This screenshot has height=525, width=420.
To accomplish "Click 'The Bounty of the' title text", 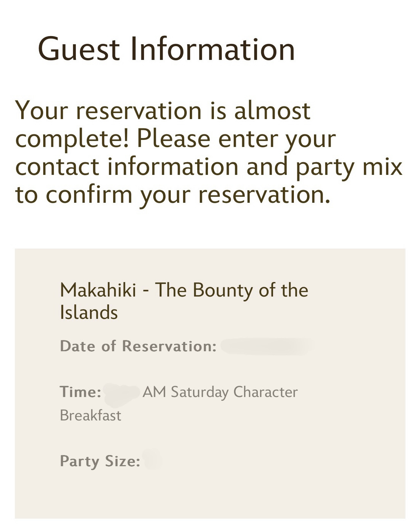I will pos(231,290).
